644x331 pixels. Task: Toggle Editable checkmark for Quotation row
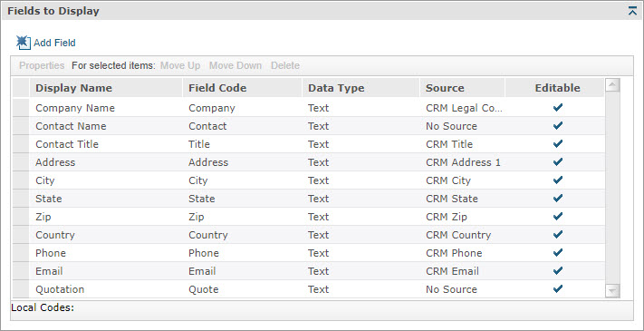pos(557,288)
